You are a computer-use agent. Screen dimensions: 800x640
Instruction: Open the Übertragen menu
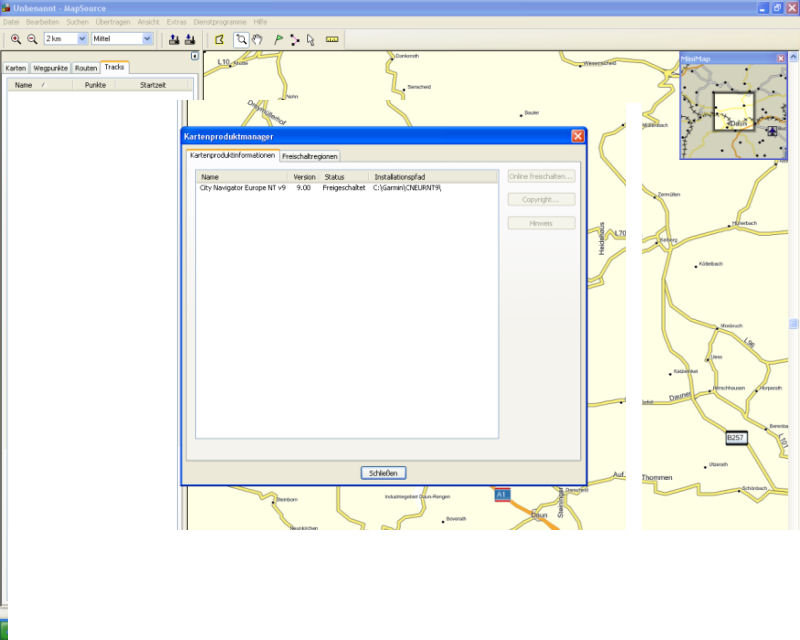[113, 22]
